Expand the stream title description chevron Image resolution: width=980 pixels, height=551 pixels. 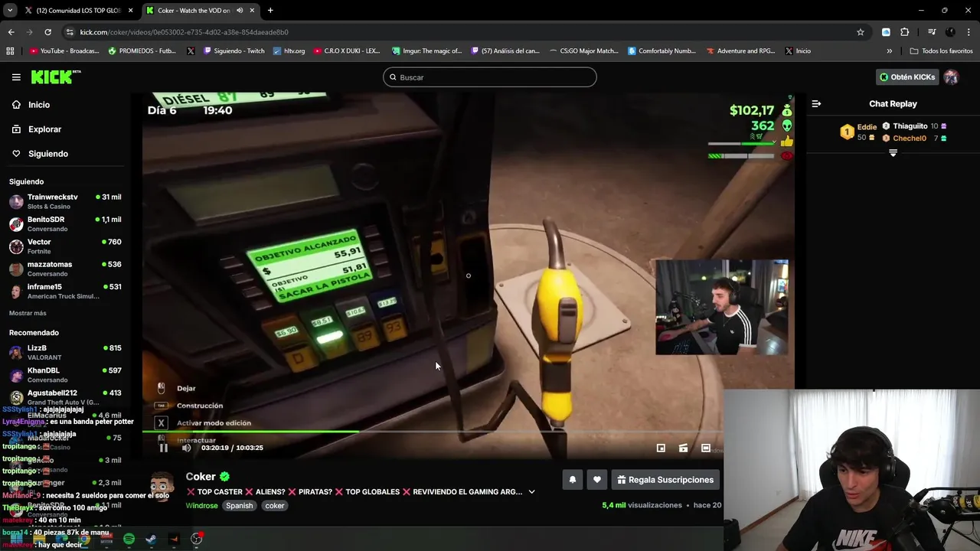[x=531, y=492]
